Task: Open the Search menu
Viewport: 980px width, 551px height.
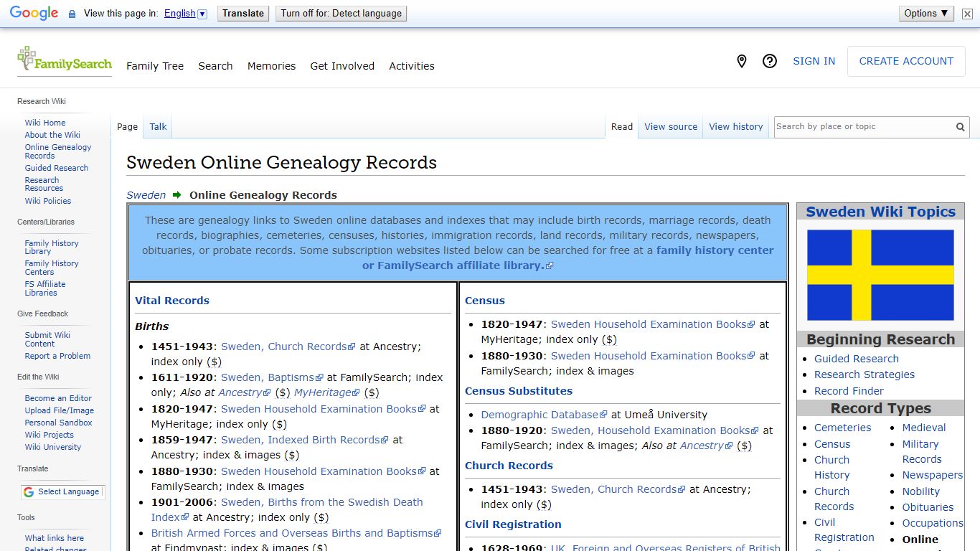Action: [215, 66]
